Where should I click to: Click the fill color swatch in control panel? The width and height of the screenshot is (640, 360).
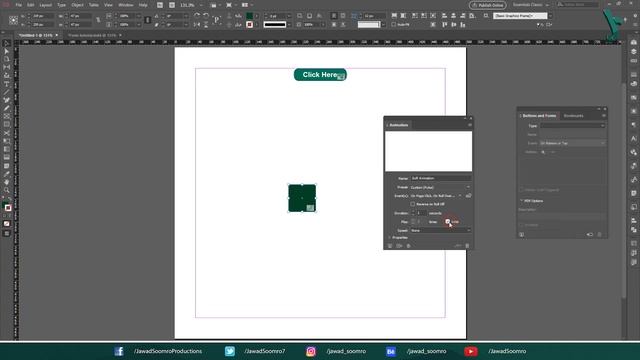tap(249, 16)
